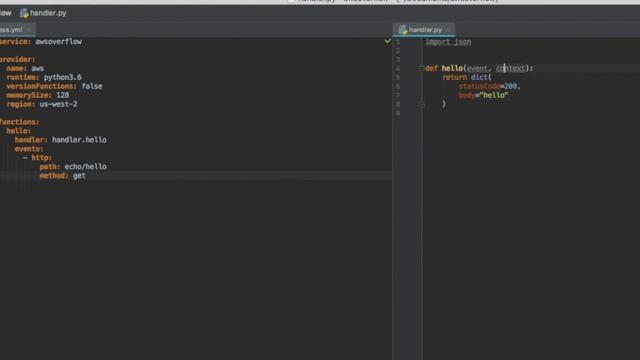Select the handler.py editor tab
640x360 pixels.
pyautogui.click(x=425, y=30)
